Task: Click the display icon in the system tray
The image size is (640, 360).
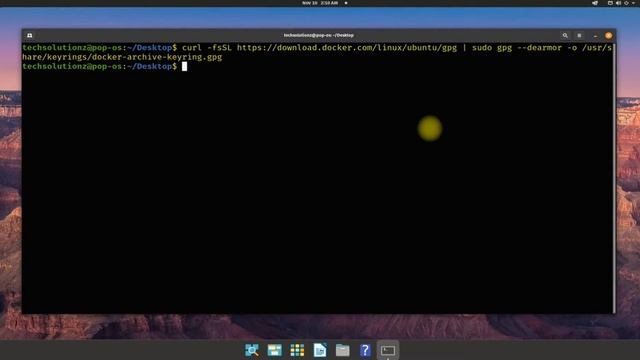Action: click(610, 3)
